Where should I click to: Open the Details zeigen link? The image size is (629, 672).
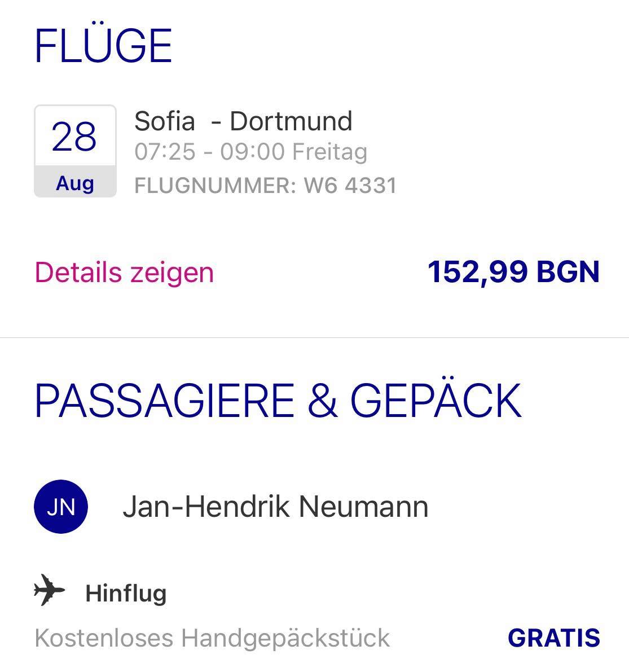pos(124,273)
